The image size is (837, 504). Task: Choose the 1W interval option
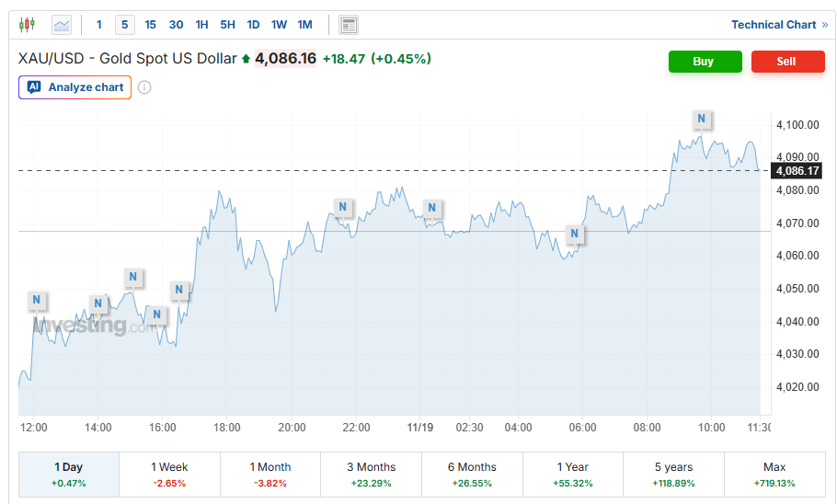click(x=279, y=25)
